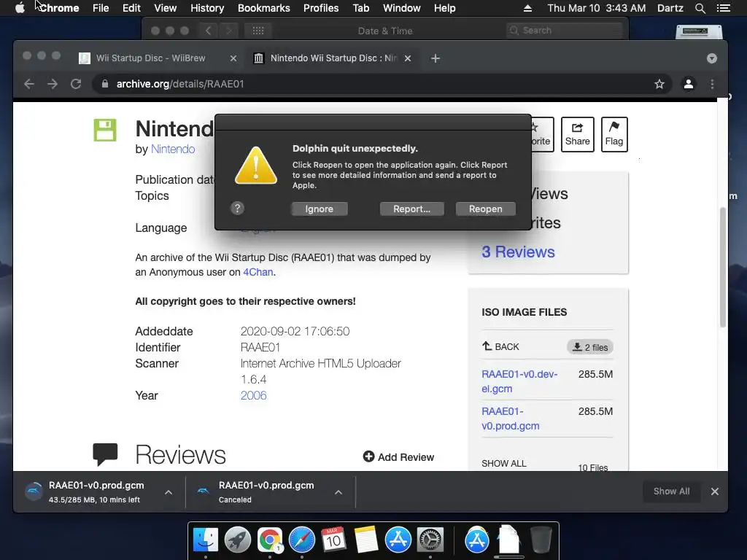Collapse ISO IMAGE FILES list via BACK

(500, 346)
